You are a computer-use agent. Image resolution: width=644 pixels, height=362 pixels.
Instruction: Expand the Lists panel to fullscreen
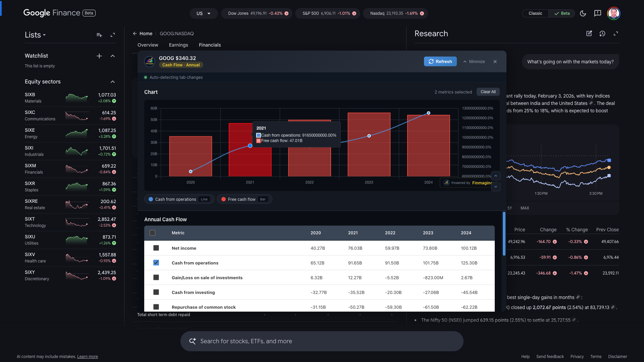(113, 35)
